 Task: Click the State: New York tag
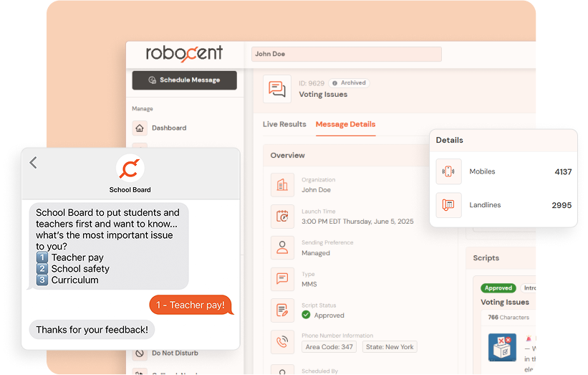[x=390, y=347]
